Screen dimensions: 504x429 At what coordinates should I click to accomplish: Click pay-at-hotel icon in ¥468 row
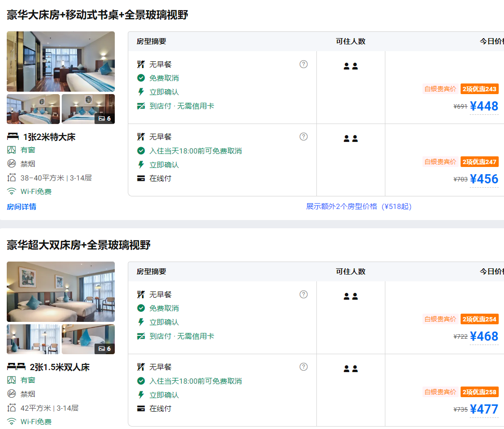pyautogui.click(x=141, y=336)
